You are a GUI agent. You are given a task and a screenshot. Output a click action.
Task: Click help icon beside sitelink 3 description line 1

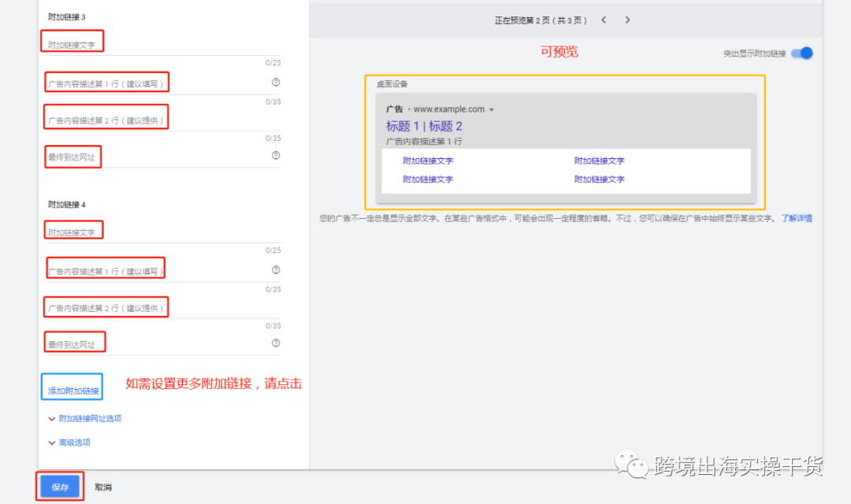(275, 81)
